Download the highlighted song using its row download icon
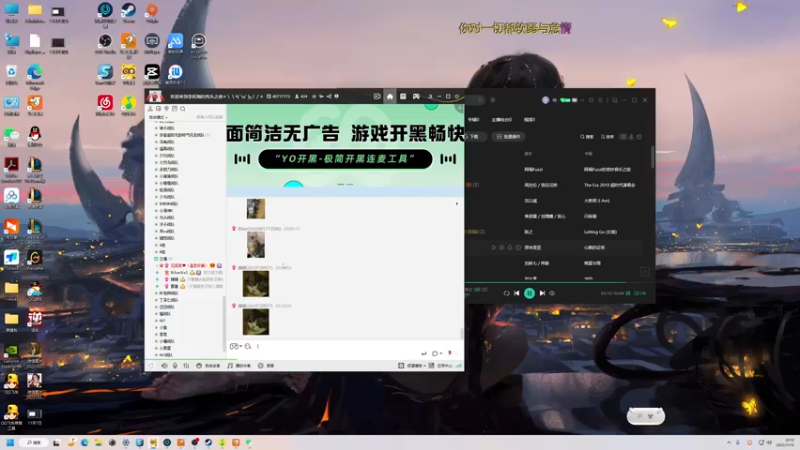The image size is (800, 450). pos(510,247)
